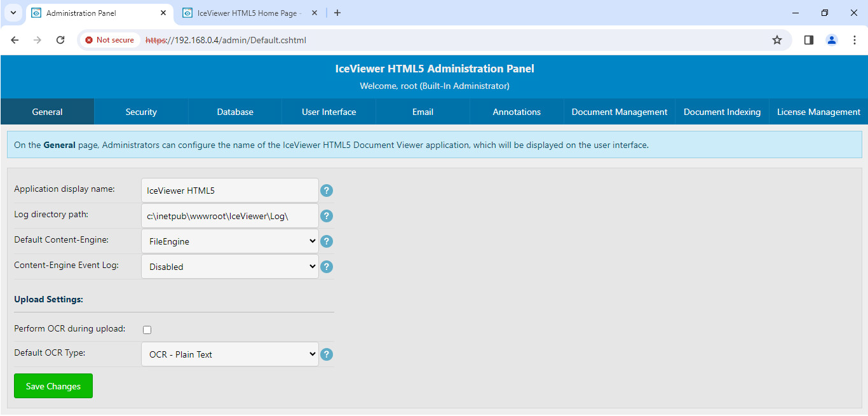This screenshot has height=416, width=868.
Task: Click the Application display name text field
Action: pos(229,191)
